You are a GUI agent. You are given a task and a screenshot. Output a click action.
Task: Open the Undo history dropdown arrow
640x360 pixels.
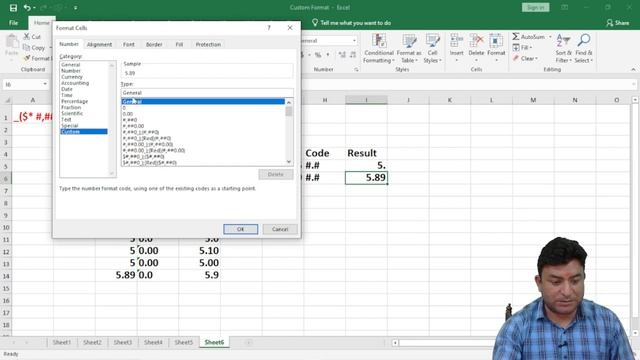(x=34, y=8)
